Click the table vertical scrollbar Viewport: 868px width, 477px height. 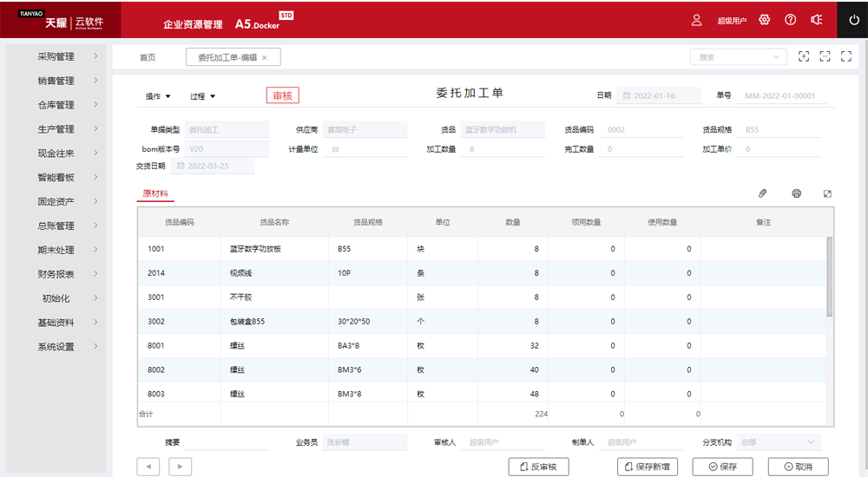(x=829, y=277)
